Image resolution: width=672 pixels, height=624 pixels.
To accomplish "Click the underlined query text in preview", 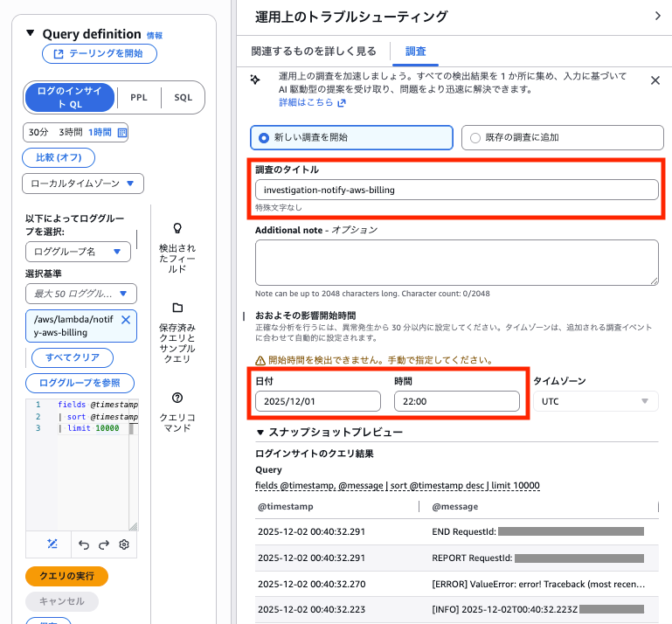I will (x=398, y=486).
